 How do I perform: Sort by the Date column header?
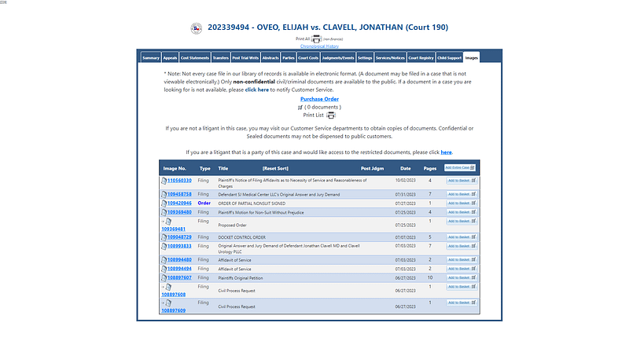coord(406,169)
